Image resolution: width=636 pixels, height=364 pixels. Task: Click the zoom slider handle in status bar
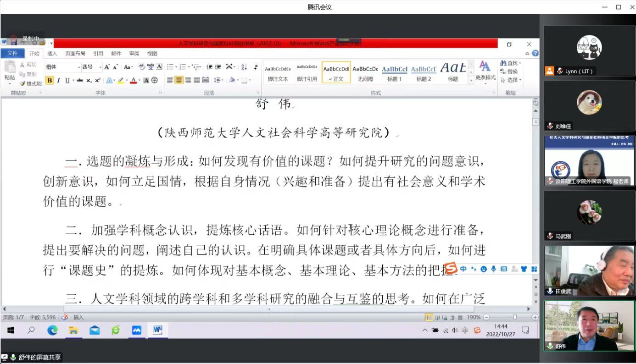(515, 317)
